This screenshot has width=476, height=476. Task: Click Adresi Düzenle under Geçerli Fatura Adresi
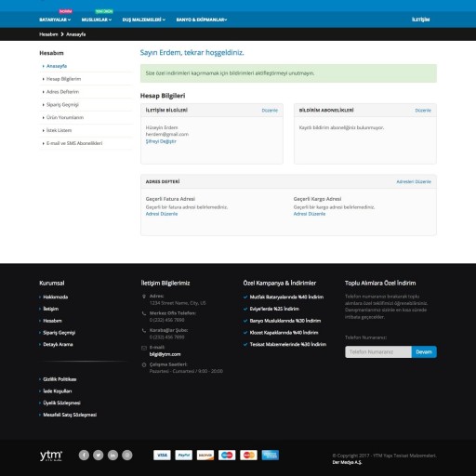(162, 214)
